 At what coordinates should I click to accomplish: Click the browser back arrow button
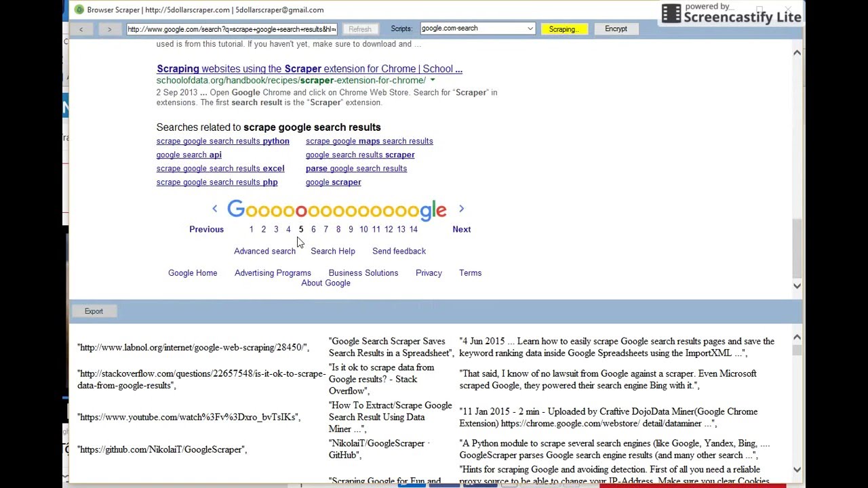(81, 29)
